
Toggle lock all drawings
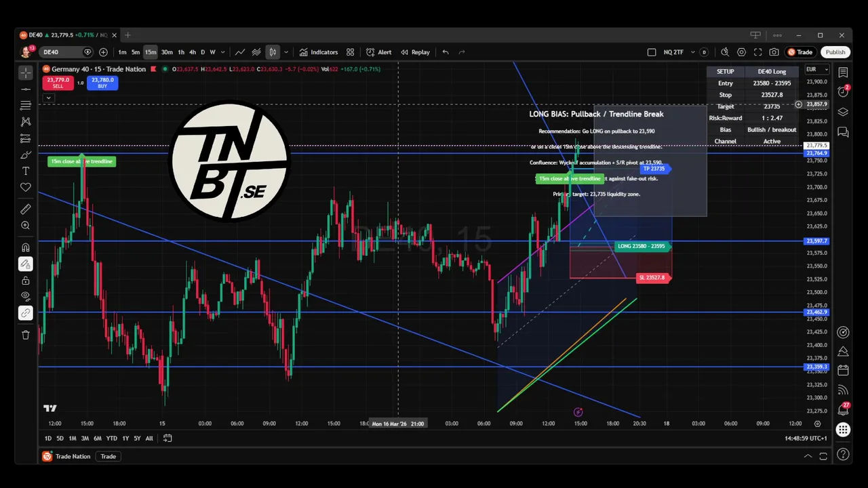tap(26, 280)
